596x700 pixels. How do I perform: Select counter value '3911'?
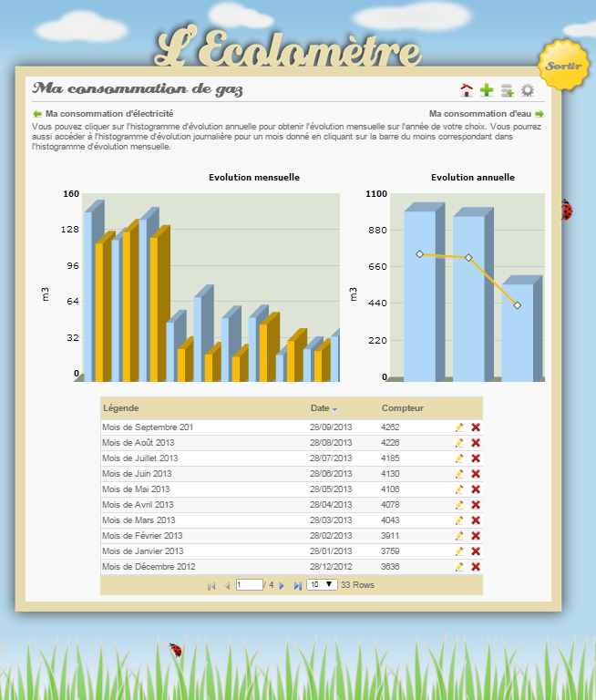click(x=390, y=536)
